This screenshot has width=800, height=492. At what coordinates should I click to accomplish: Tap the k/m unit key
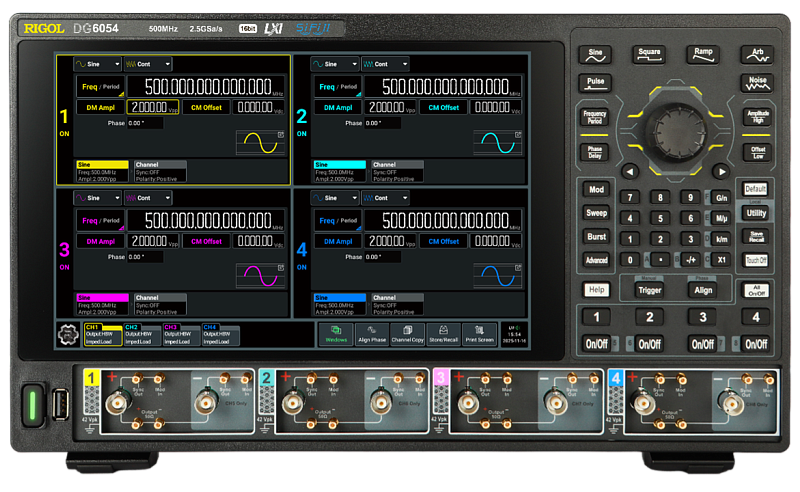pyautogui.click(x=721, y=239)
